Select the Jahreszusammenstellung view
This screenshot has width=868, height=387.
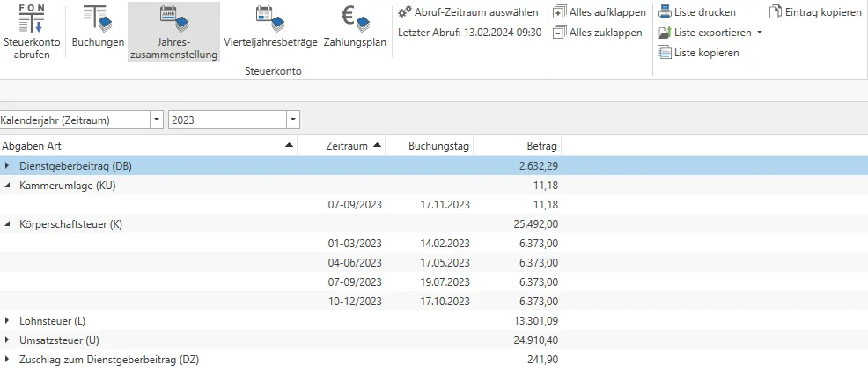point(173,32)
